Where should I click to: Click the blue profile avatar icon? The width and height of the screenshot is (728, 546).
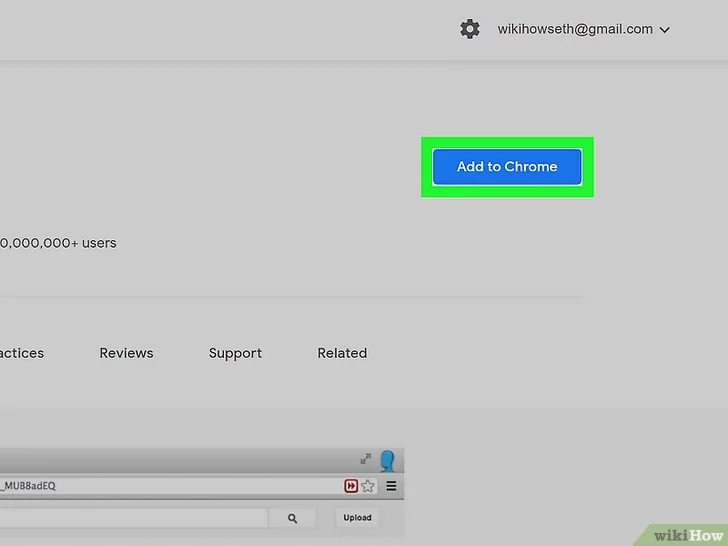point(388,461)
